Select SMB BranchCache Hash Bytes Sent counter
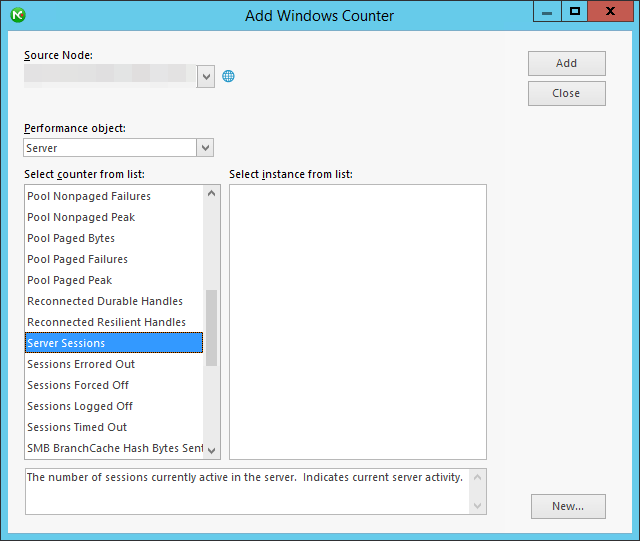 point(114,448)
